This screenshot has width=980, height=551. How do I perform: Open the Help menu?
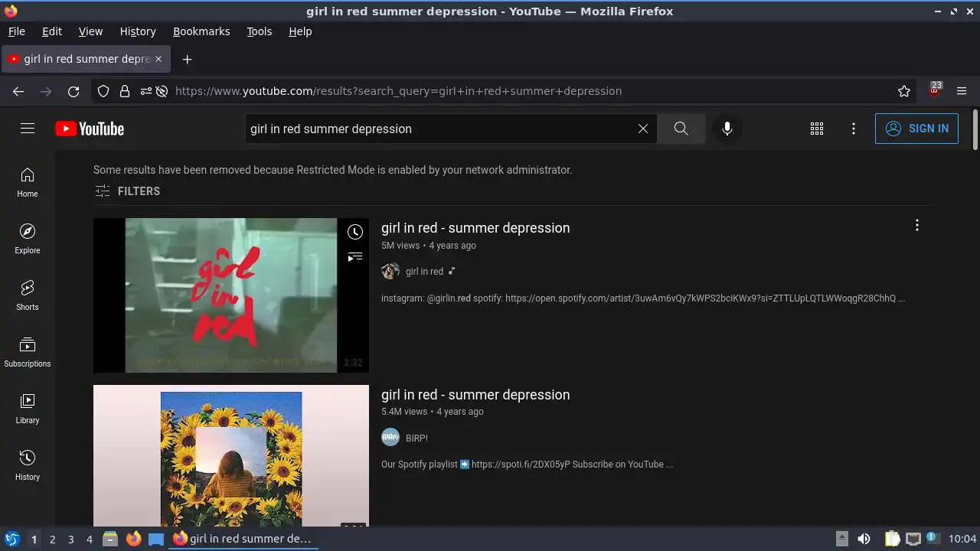pos(300,31)
